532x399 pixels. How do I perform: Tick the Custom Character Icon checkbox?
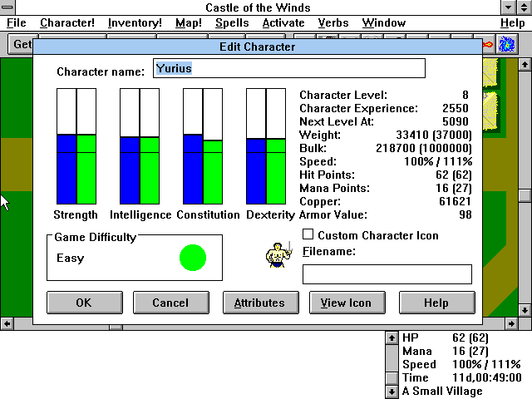[x=308, y=234]
